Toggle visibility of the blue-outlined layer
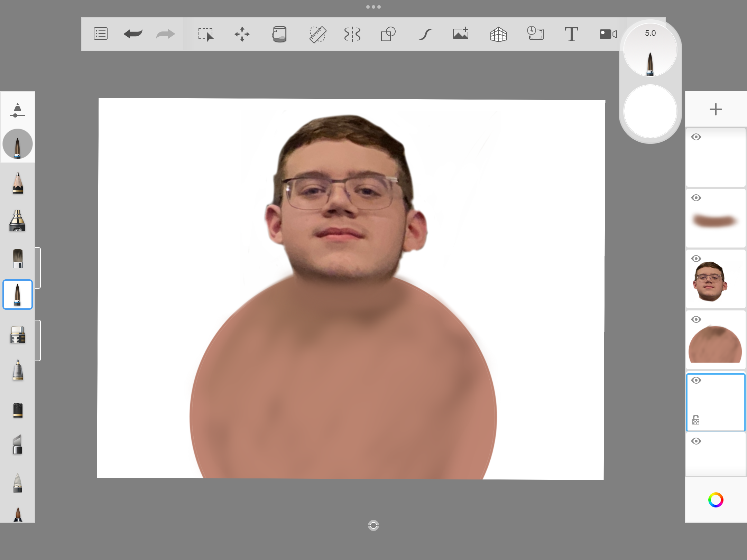Image resolution: width=747 pixels, height=560 pixels. coord(696,380)
